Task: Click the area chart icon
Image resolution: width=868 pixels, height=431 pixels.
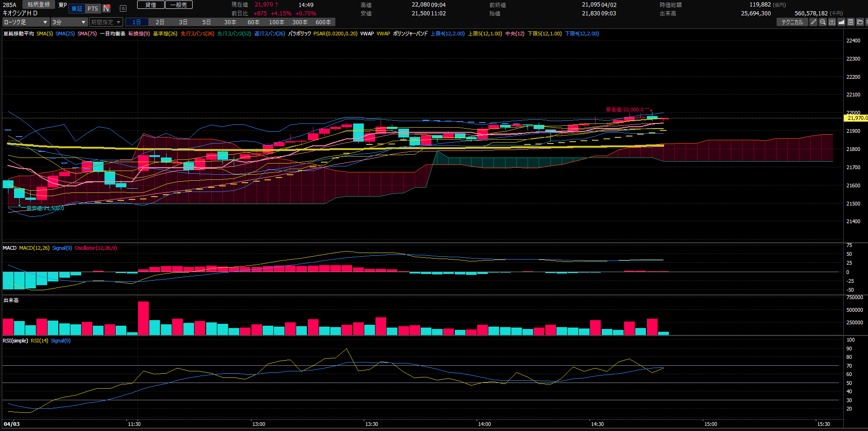Action: (x=841, y=22)
